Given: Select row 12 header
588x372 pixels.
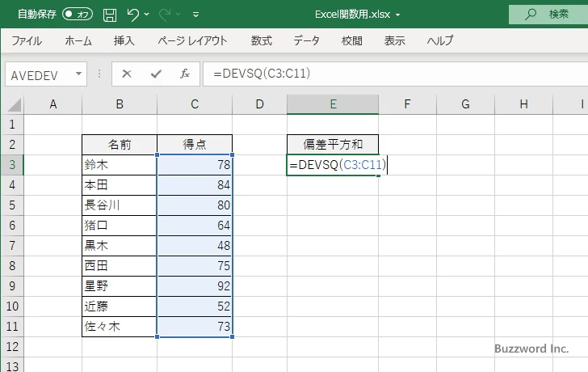Looking at the screenshot, I should click(12, 347).
